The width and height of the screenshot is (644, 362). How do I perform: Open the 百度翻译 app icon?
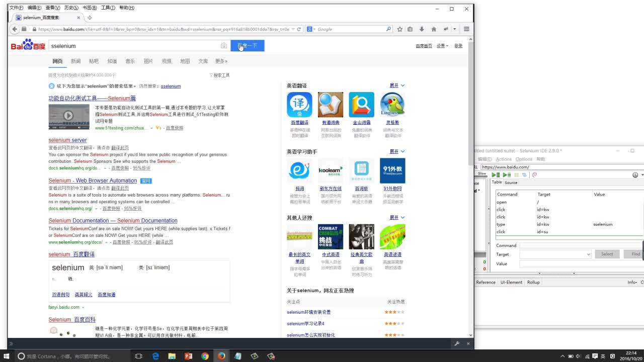click(x=299, y=105)
